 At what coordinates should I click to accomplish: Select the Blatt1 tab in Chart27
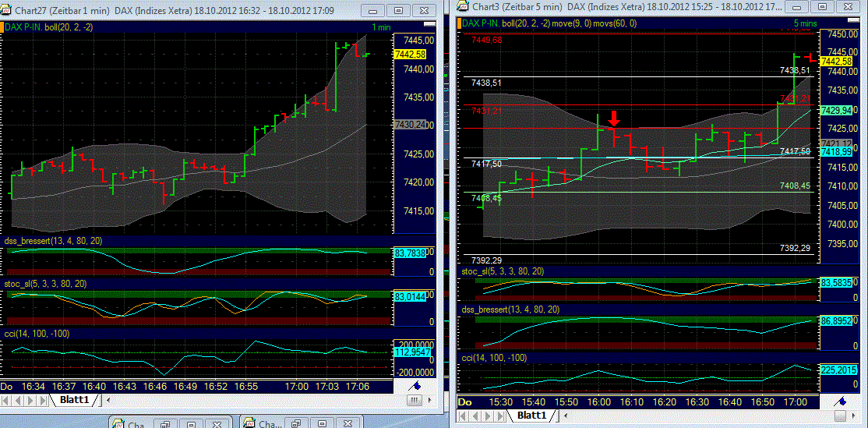76,400
